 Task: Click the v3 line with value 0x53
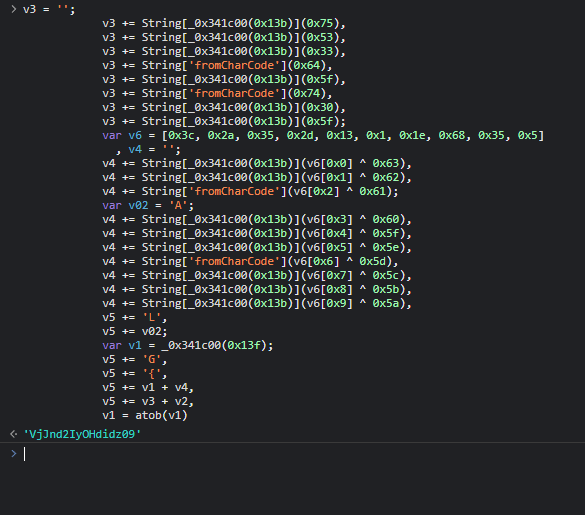[224, 37]
